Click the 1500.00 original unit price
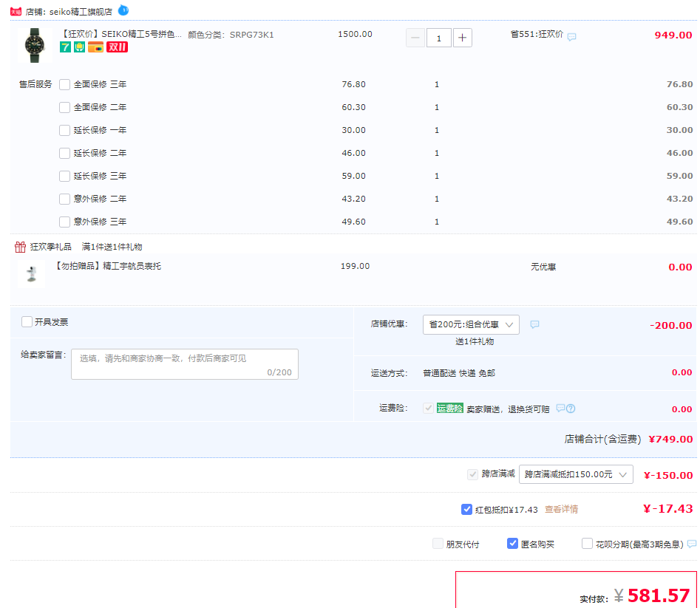 (355, 34)
